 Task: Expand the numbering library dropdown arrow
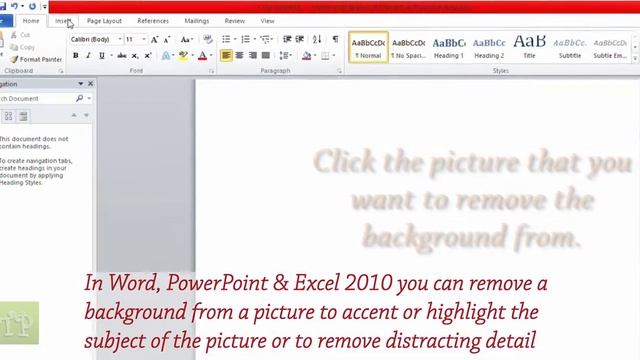(254, 39)
